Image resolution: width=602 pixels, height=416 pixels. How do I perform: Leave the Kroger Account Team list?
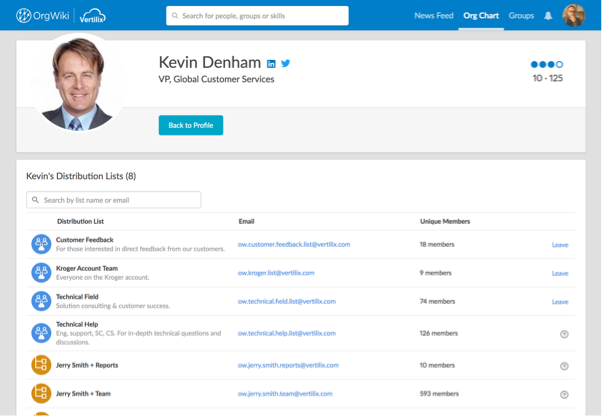[x=560, y=273]
